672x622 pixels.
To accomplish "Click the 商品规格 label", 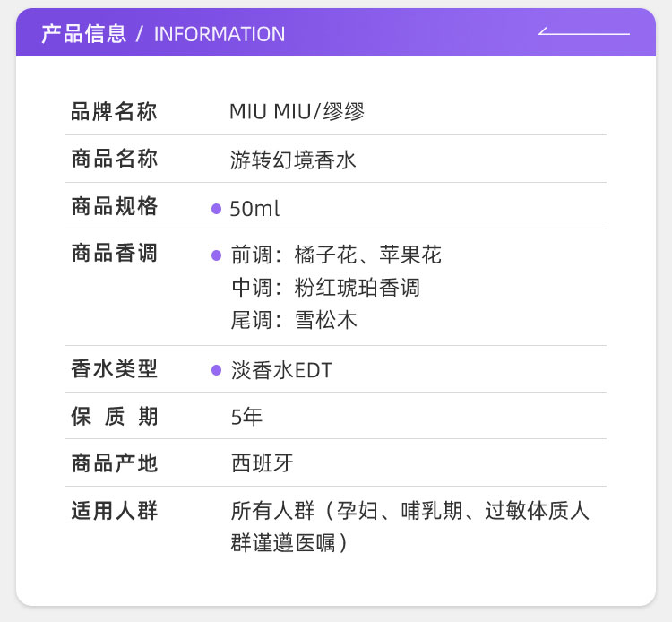I will click(x=114, y=207).
